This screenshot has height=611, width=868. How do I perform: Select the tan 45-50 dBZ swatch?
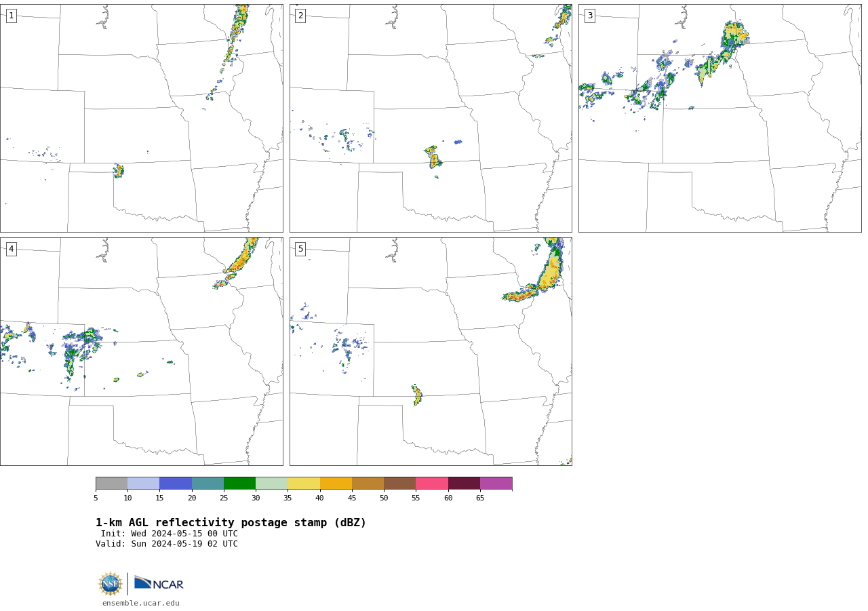click(368, 483)
